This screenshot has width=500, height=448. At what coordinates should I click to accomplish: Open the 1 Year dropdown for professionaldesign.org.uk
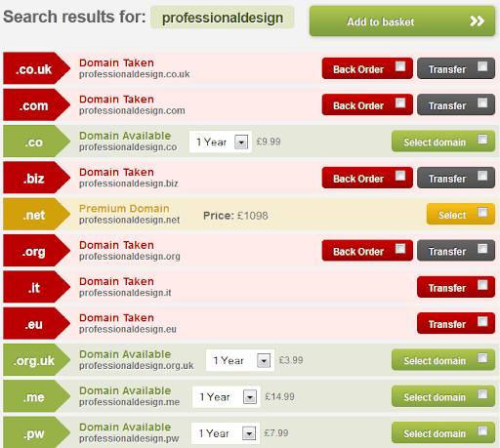240,360
